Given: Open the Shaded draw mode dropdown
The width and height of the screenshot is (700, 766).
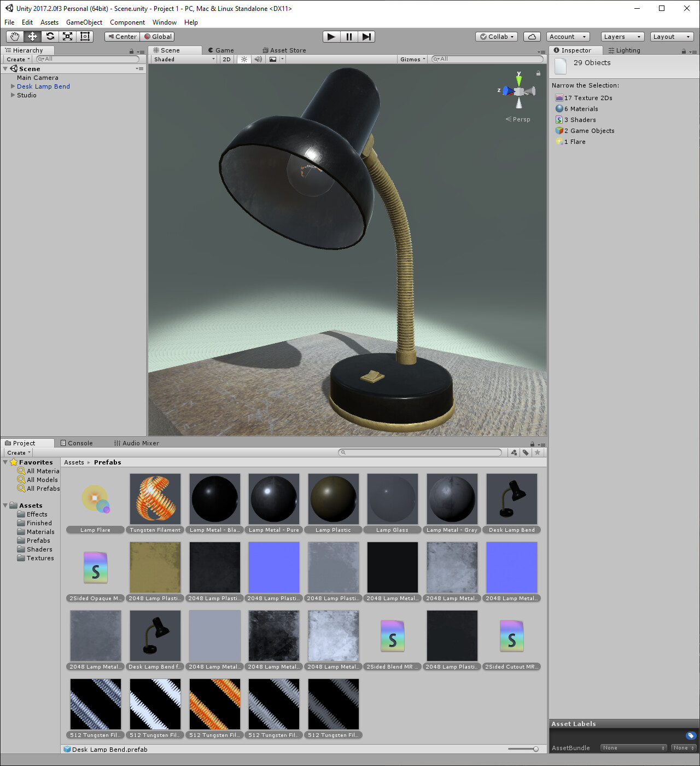Looking at the screenshot, I should click(x=183, y=59).
